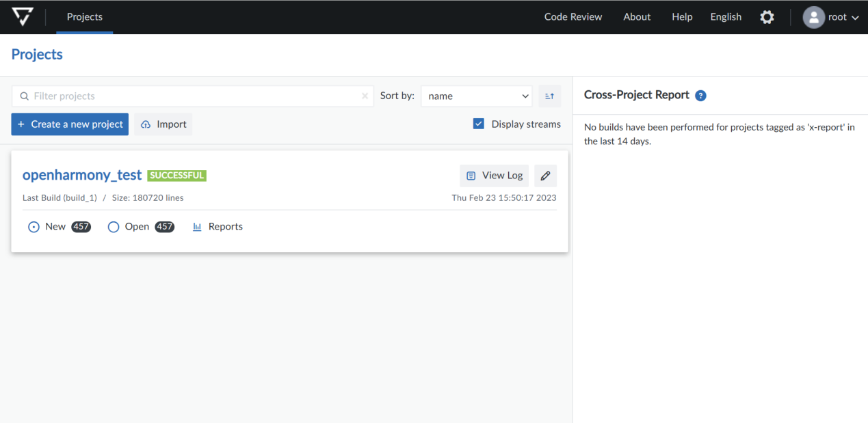Clear the filter with the x icon
Image resolution: width=868 pixels, height=423 pixels.
[x=365, y=96]
